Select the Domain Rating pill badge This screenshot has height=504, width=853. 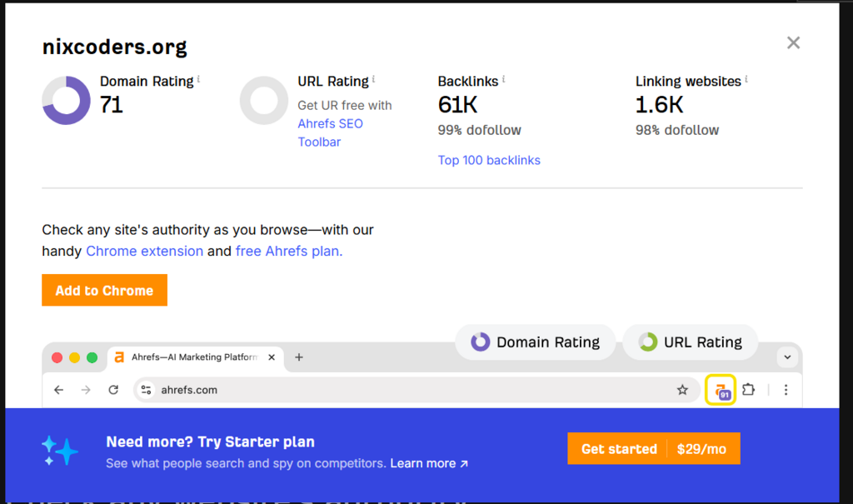(x=535, y=342)
